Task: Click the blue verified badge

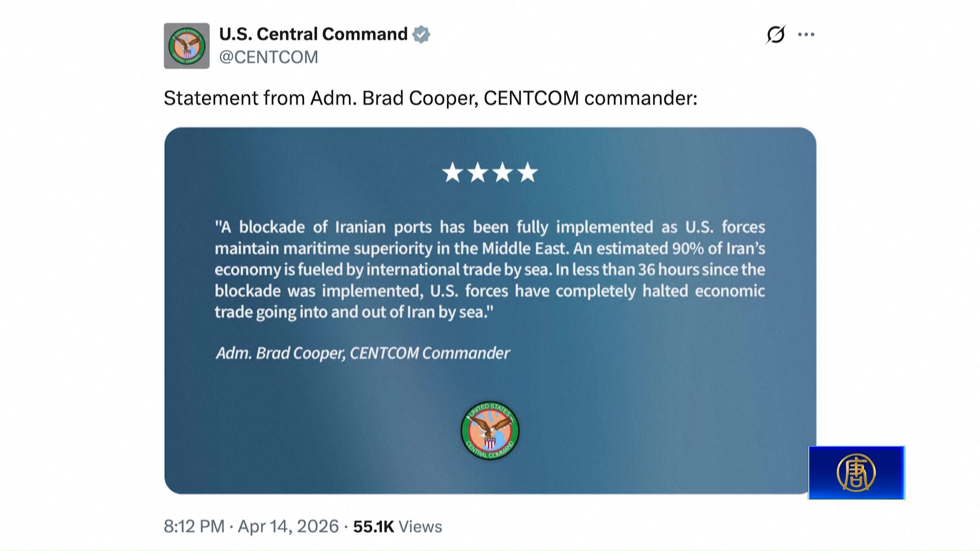Action: pos(421,34)
